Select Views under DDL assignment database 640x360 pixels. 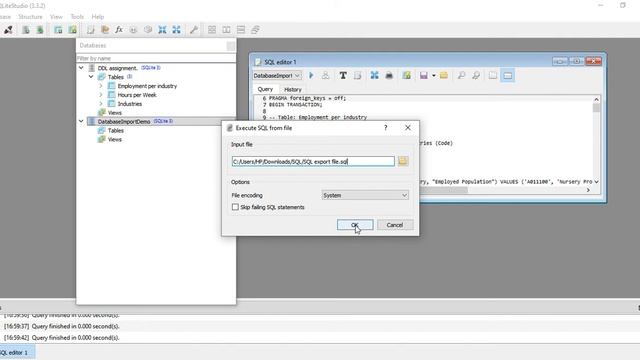(x=114, y=113)
